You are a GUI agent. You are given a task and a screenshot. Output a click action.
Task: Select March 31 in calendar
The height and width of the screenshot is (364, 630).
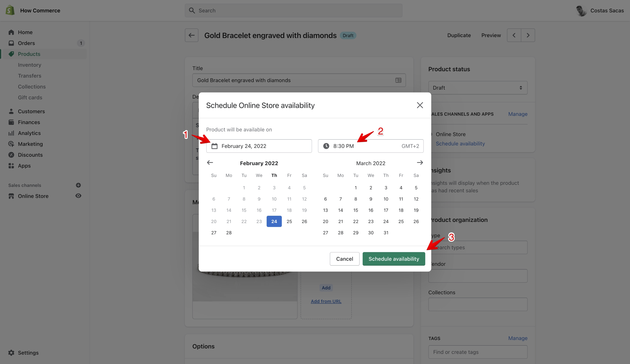[386, 233]
